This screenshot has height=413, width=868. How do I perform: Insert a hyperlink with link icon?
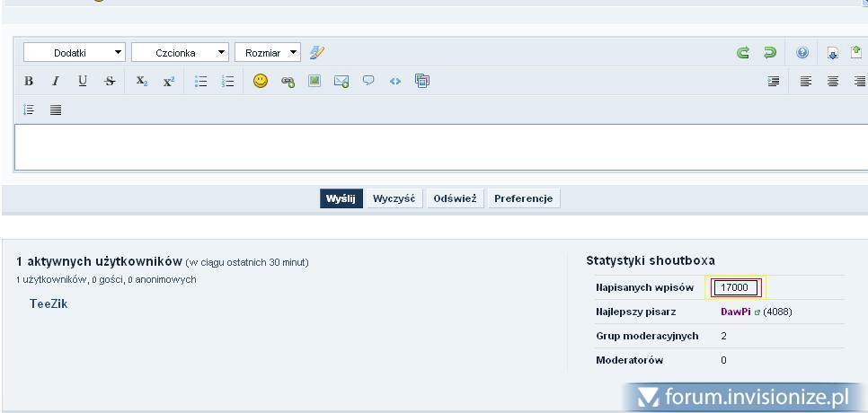(x=288, y=82)
